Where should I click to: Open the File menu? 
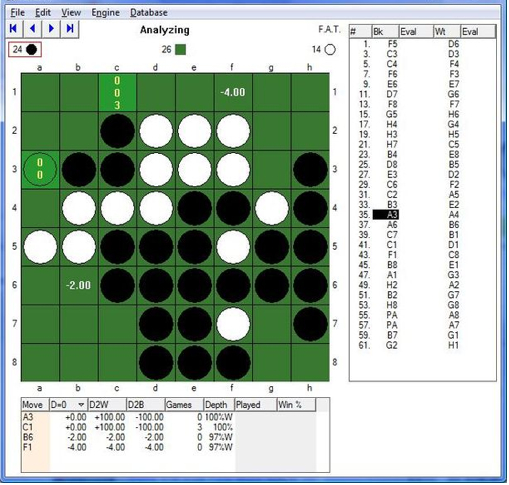coord(18,13)
